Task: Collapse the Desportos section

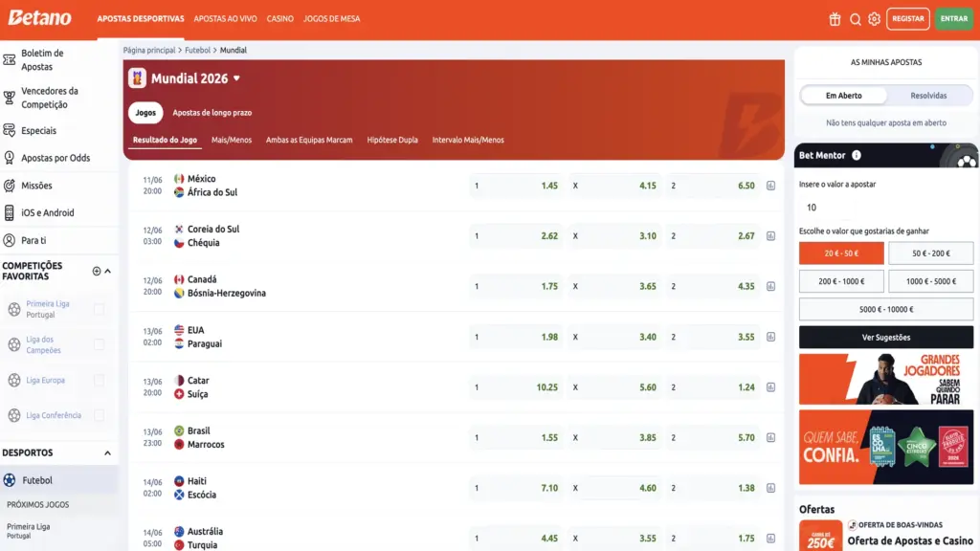Action: point(107,452)
